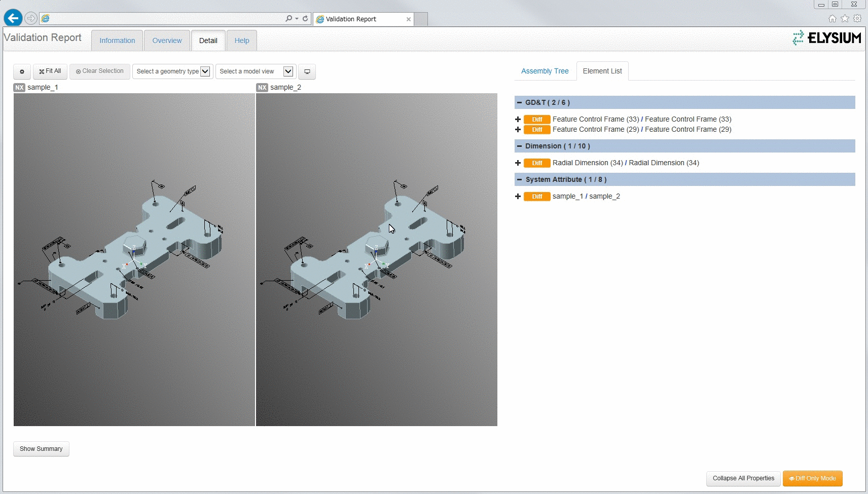The width and height of the screenshot is (868, 494).
Task: Click the NX badge beside sample_2
Action: [262, 88]
